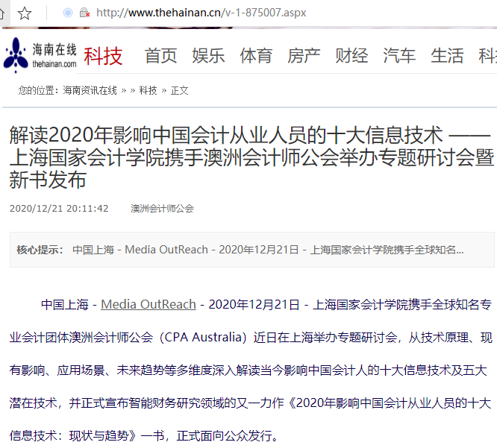The width and height of the screenshot is (497, 448).
Task: Click the 核心提示 summary box
Action: (252, 250)
